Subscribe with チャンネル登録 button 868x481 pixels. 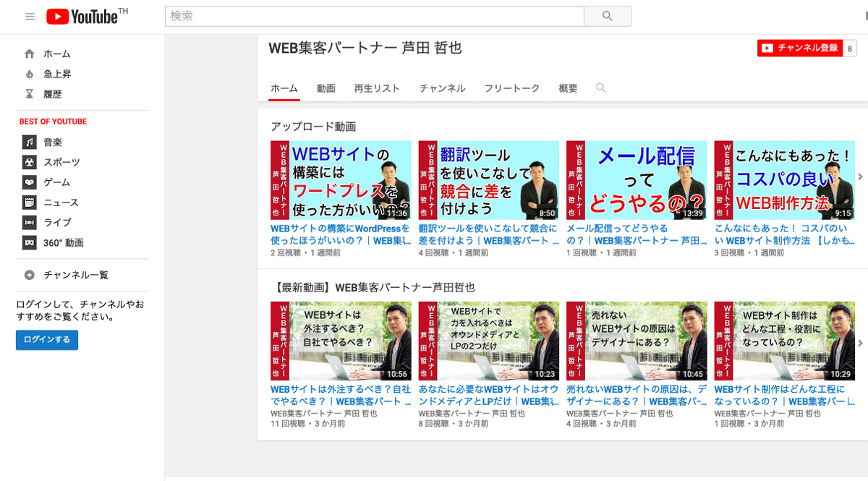[800, 48]
